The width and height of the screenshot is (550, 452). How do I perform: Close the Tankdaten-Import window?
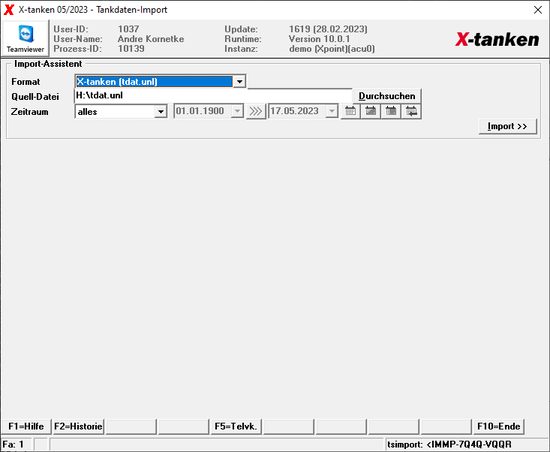pyautogui.click(x=538, y=10)
